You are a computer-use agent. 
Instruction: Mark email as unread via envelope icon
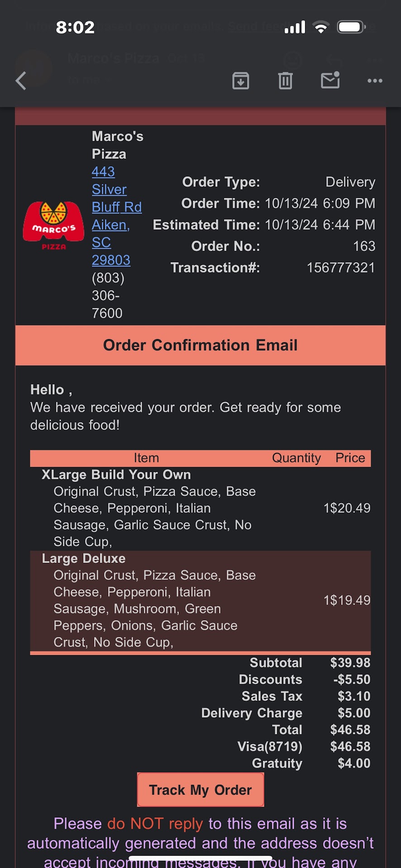(x=330, y=80)
